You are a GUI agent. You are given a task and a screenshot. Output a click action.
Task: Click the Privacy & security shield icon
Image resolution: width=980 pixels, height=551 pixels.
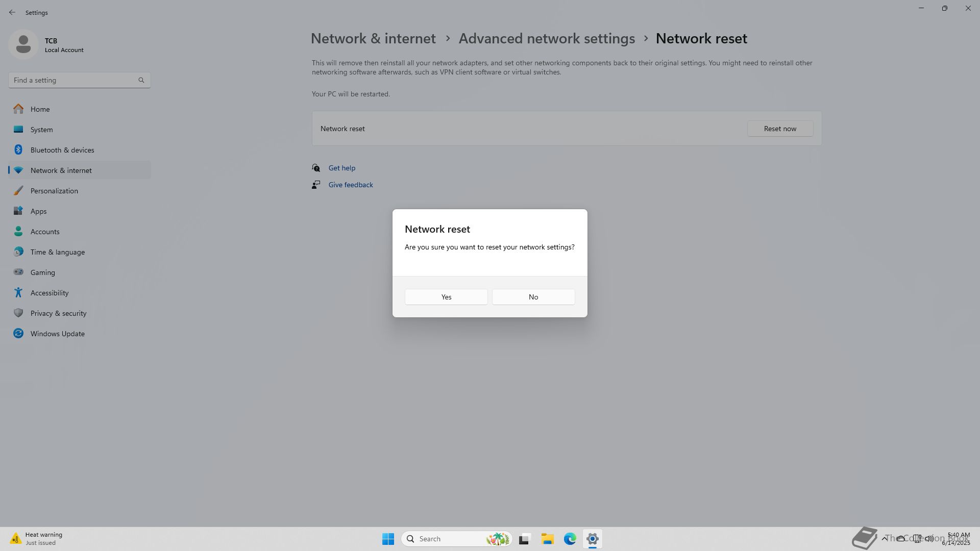[18, 313]
